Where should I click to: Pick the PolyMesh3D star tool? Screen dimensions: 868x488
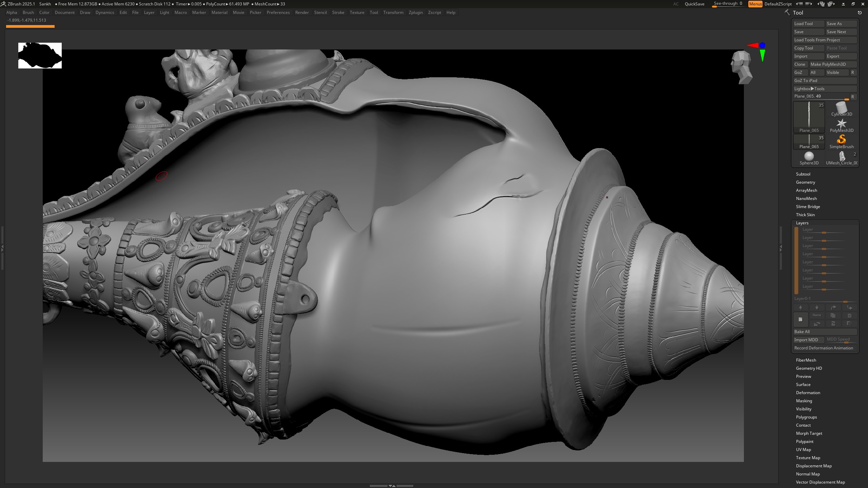coord(842,125)
